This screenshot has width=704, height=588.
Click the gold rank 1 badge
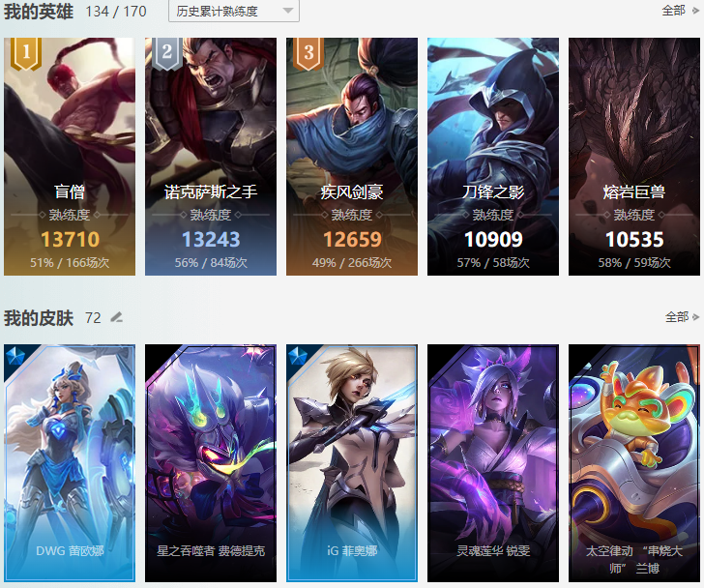tap(26, 54)
